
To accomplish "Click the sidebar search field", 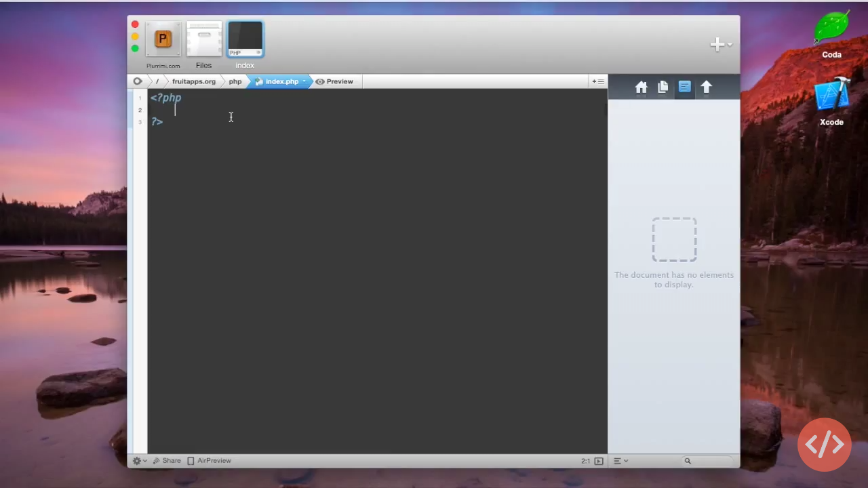I will 709,461.
